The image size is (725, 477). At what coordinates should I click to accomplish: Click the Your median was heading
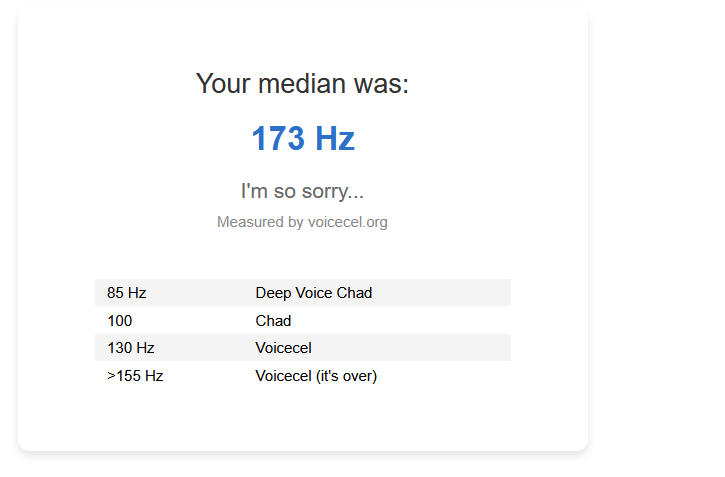[x=302, y=84]
